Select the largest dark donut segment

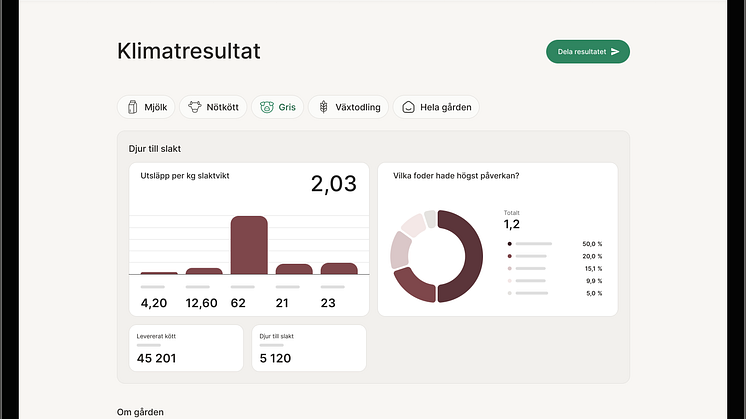460,255
